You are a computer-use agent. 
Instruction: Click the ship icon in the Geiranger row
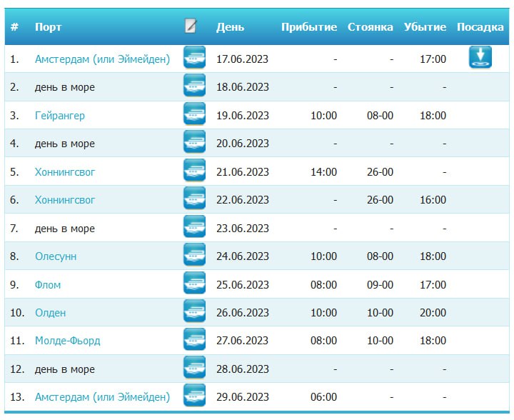pyautogui.click(x=194, y=115)
